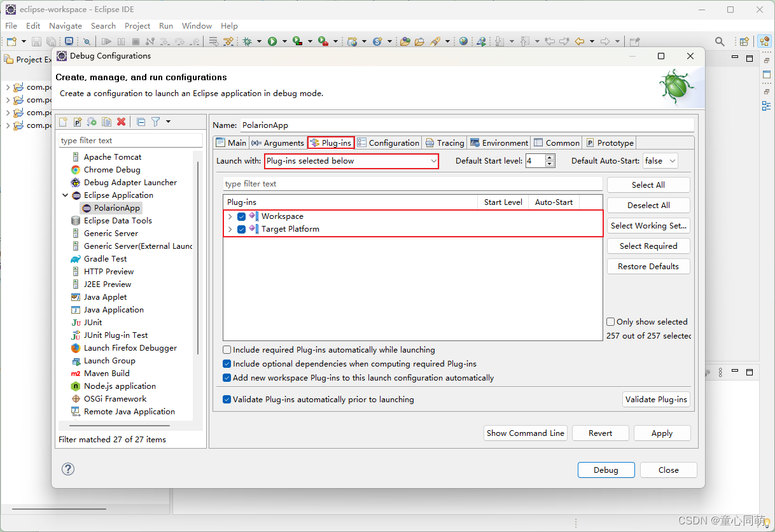Click the new prototype configuration icon

coord(78,122)
